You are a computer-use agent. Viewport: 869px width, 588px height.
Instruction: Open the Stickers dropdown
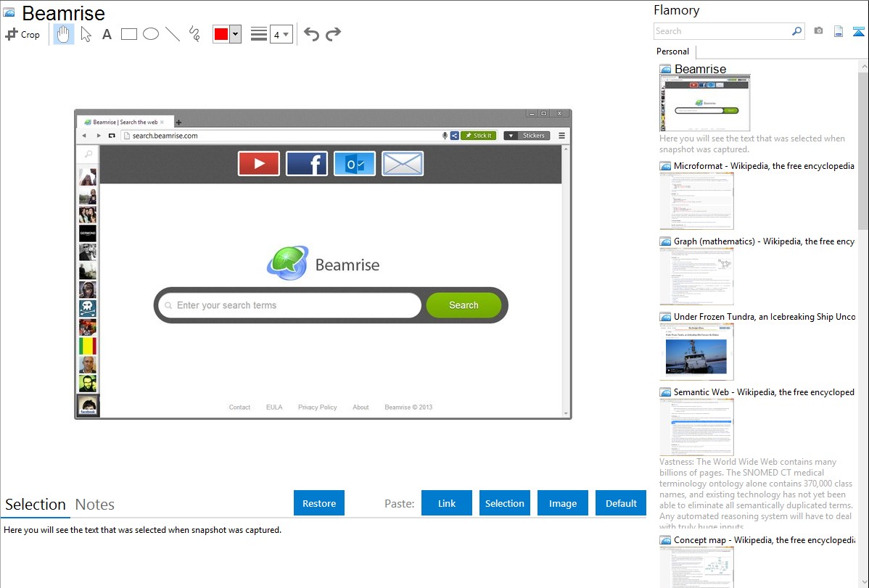[527, 136]
